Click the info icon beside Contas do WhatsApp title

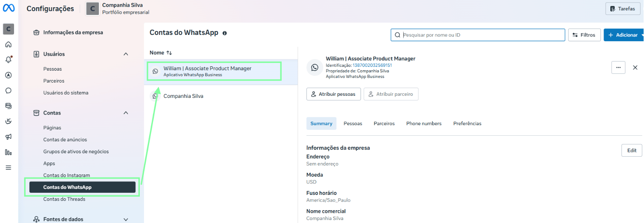pyautogui.click(x=225, y=33)
